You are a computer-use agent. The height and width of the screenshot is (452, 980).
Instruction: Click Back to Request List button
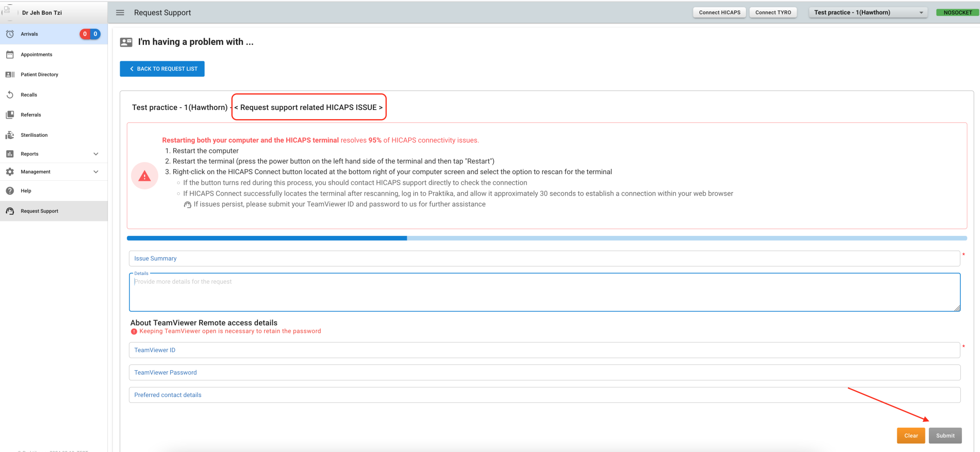tap(162, 69)
